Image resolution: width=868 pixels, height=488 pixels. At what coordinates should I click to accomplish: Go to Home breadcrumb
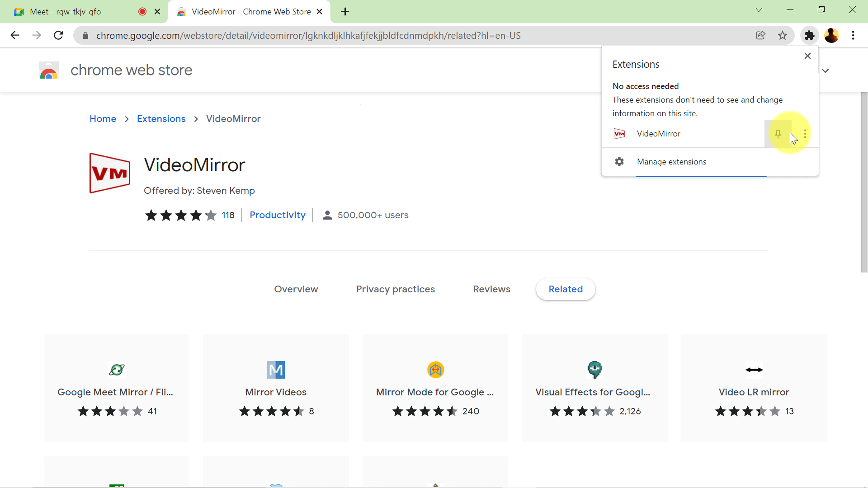[x=103, y=119]
